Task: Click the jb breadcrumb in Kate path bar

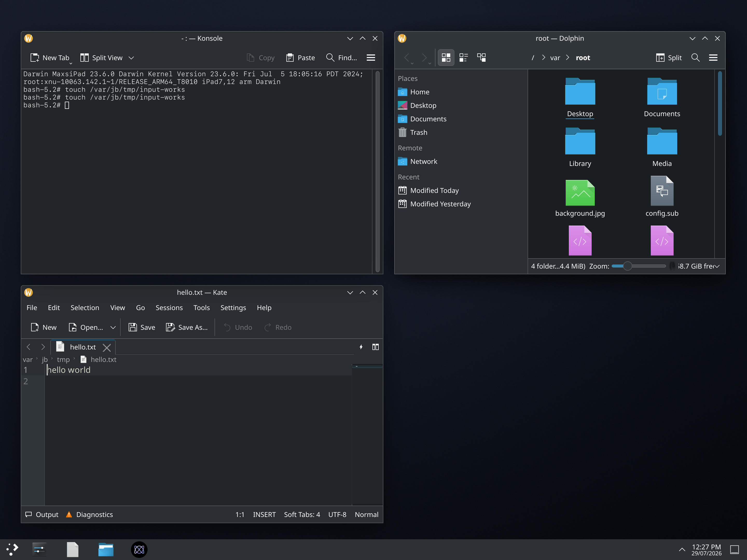Action: [45, 360]
